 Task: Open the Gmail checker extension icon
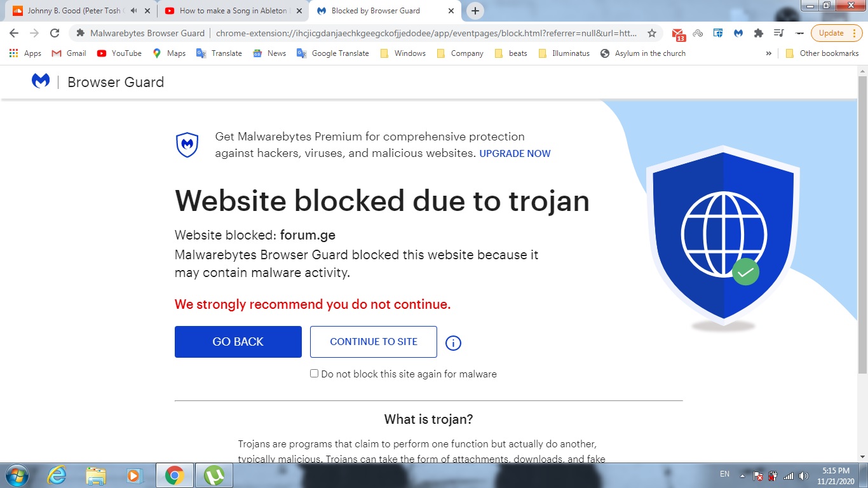(x=678, y=34)
